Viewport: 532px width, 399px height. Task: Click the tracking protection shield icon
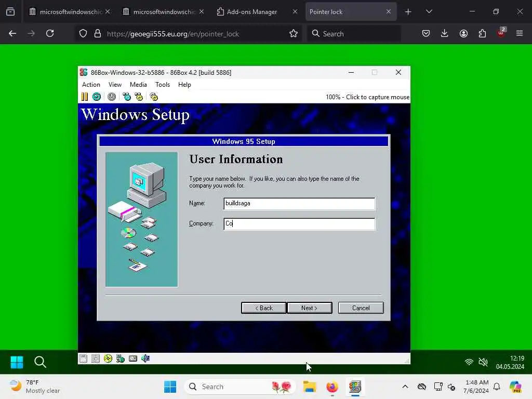[83, 34]
